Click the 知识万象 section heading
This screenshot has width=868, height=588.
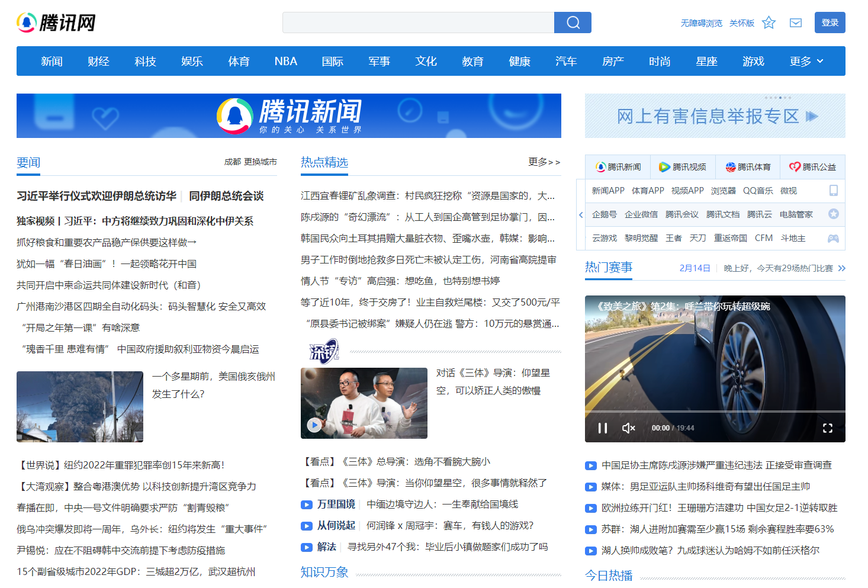324,572
